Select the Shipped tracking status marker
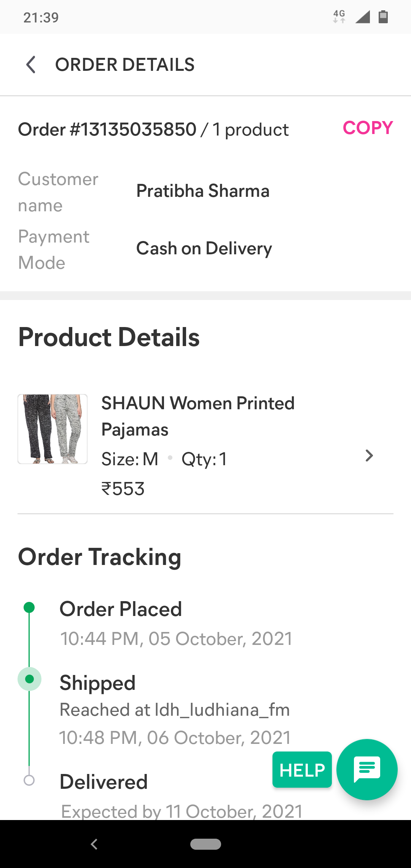This screenshot has height=868, width=411. pos(29,679)
